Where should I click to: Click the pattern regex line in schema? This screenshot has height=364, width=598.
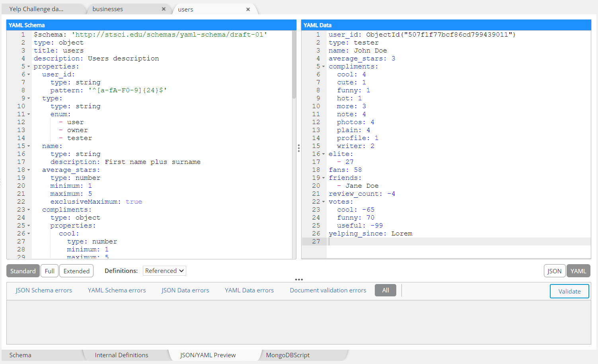[x=109, y=90]
